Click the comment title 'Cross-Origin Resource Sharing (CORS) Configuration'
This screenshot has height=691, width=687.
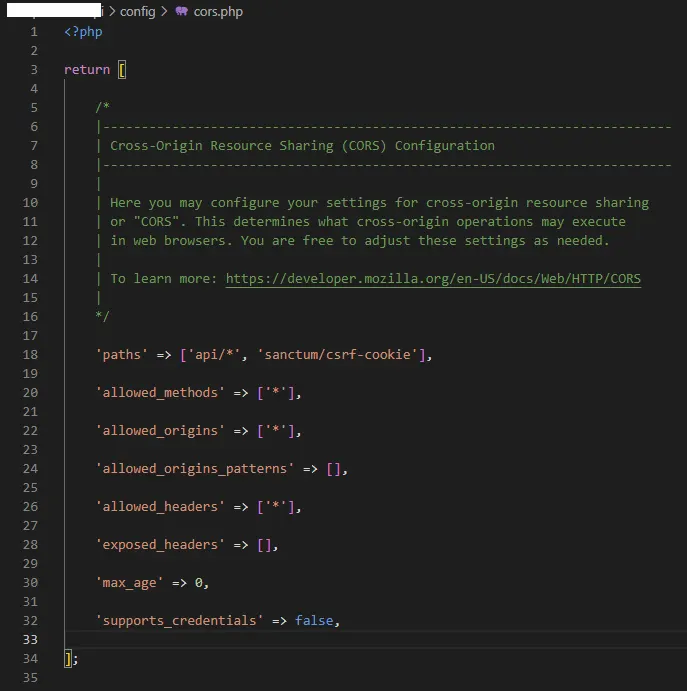click(302, 146)
